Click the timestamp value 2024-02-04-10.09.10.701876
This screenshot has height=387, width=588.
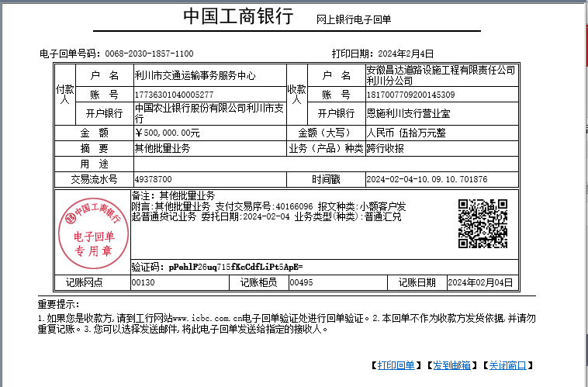(x=427, y=179)
